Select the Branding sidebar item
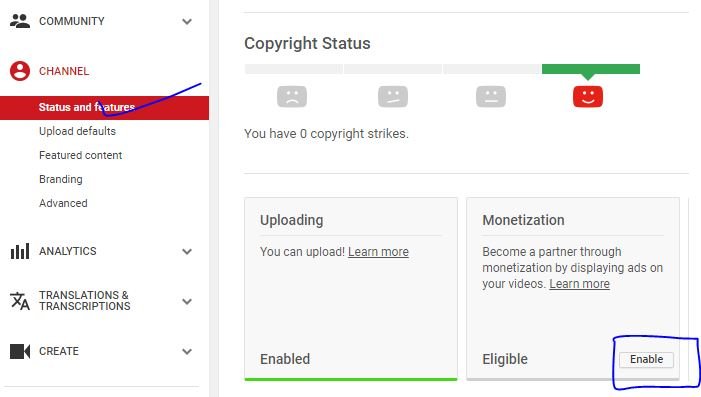Image resolution: width=701 pixels, height=397 pixels. pyautogui.click(x=61, y=179)
